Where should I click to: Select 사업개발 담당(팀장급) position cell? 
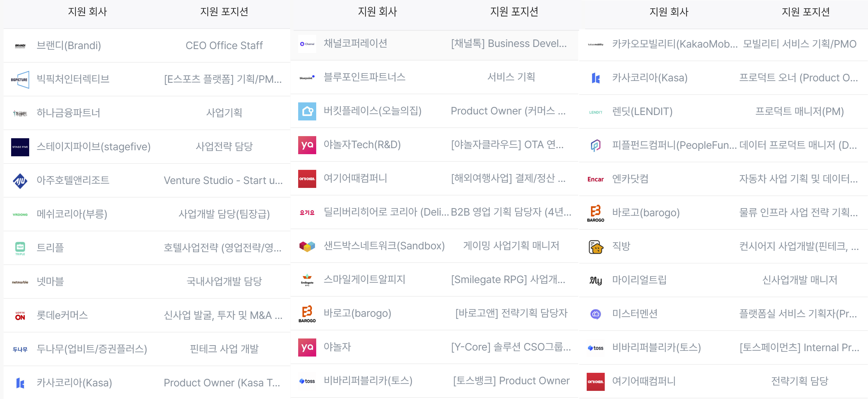tap(224, 214)
